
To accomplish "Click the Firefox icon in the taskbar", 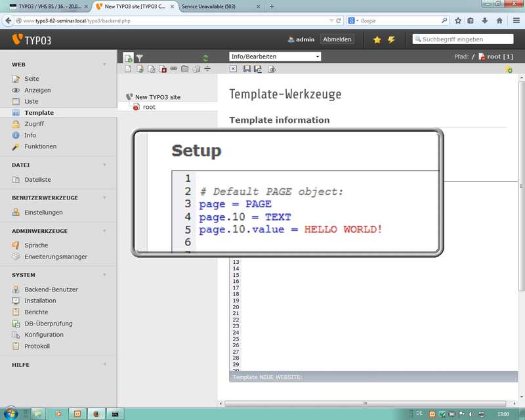I will (96, 413).
